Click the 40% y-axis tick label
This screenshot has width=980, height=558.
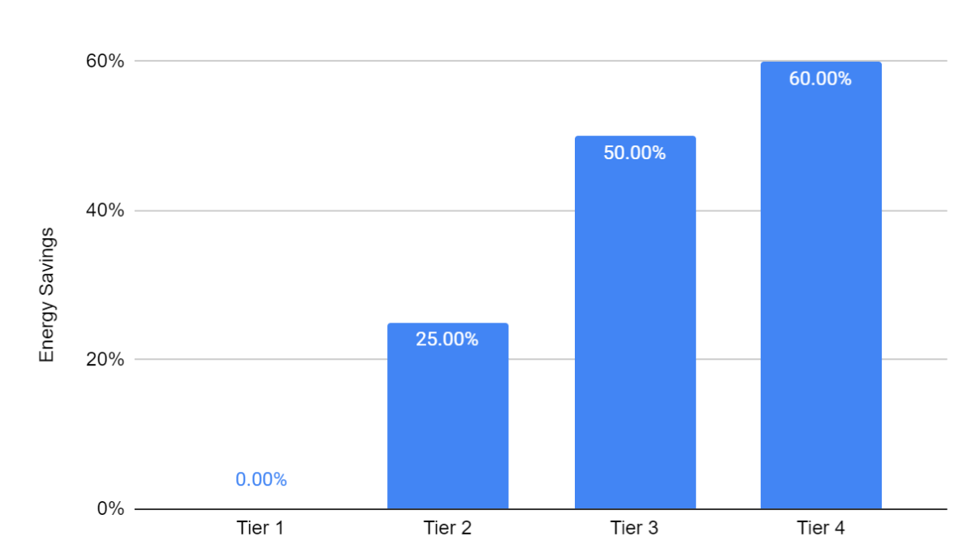coord(106,210)
